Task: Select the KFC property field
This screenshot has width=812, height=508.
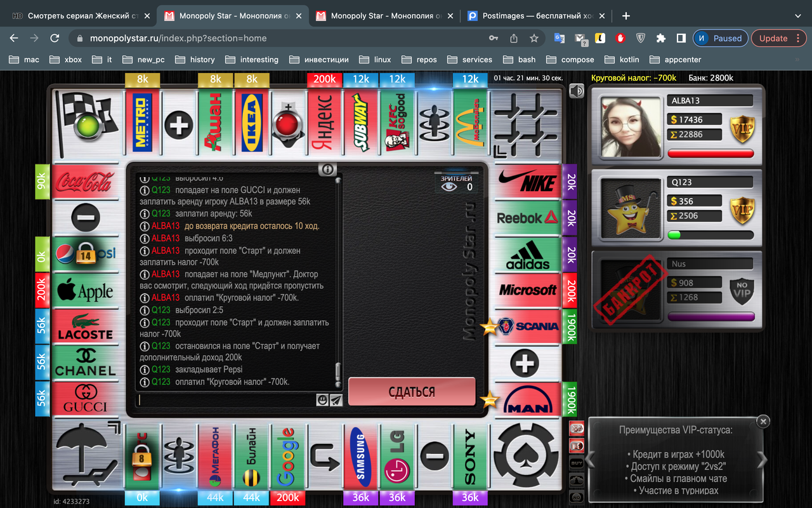Action: 397,122
